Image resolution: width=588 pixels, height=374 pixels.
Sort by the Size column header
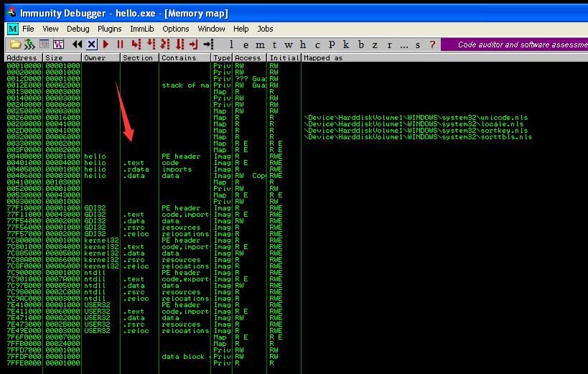(x=62, y=57)
